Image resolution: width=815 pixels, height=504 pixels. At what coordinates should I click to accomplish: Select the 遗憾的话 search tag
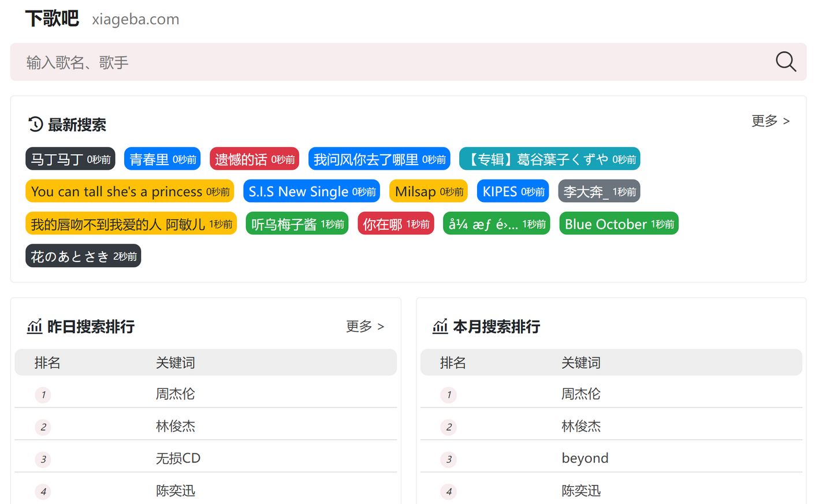tap(254, 159)
